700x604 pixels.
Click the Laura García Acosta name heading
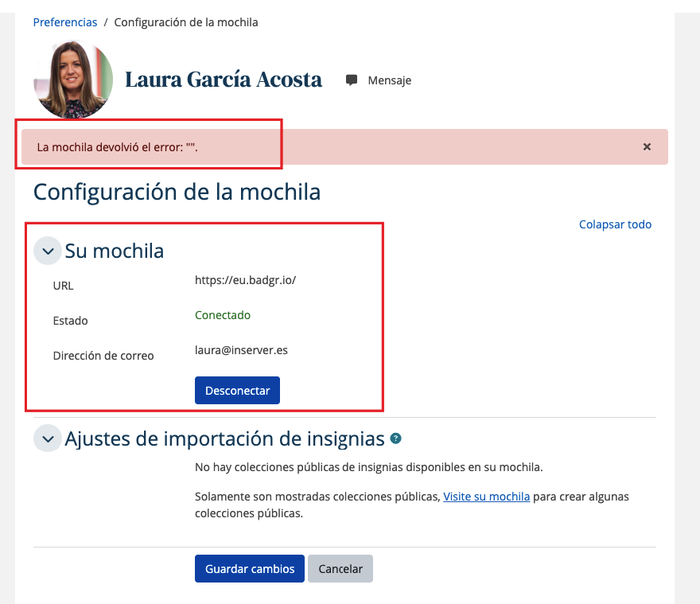click(224, 80)
